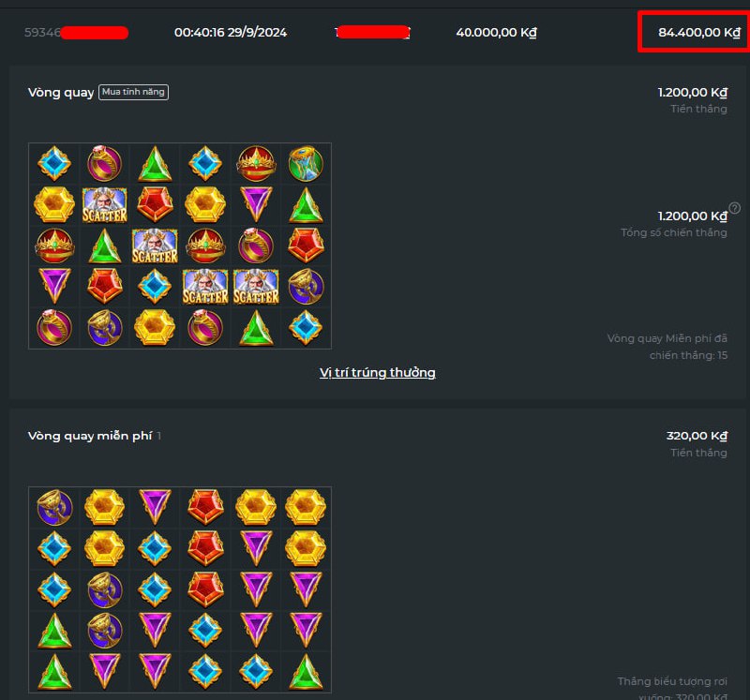The width and height of the screenshot is (750, 700).
Task: Click the purple chalice in free spin grid corner
Action: pos(54,507)
